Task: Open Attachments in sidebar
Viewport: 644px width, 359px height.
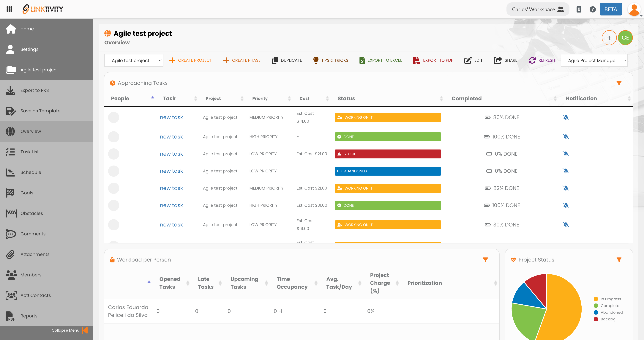Action: pyautogui.click(x=47, y=254)
